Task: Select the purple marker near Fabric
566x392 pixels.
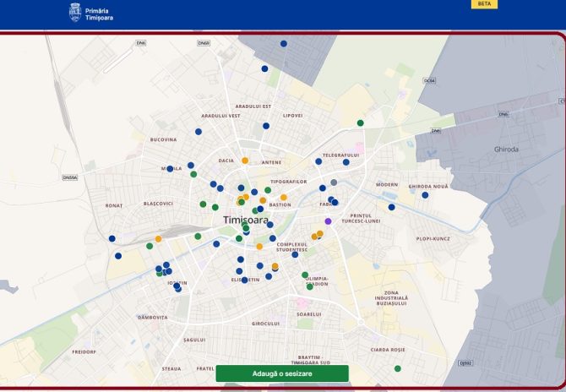Action: [328, 220]
